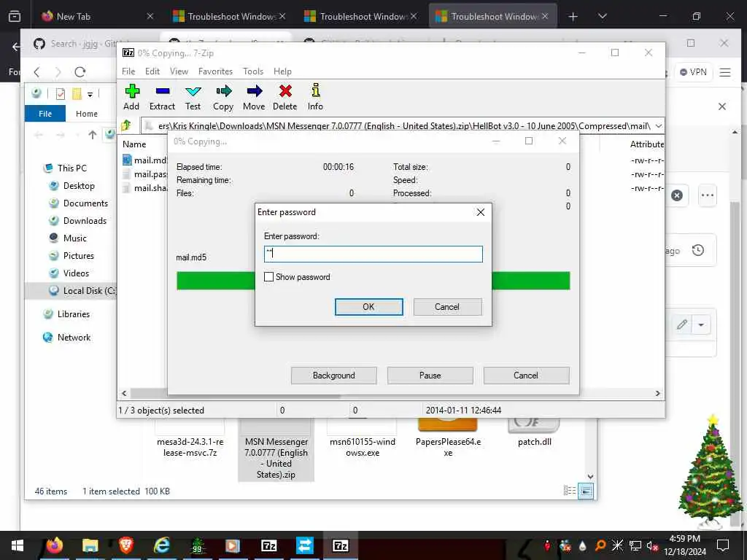747x560 pixels.
Task: Open Internet Explorer from the taskbar
Action: click(x=162, y=545)
